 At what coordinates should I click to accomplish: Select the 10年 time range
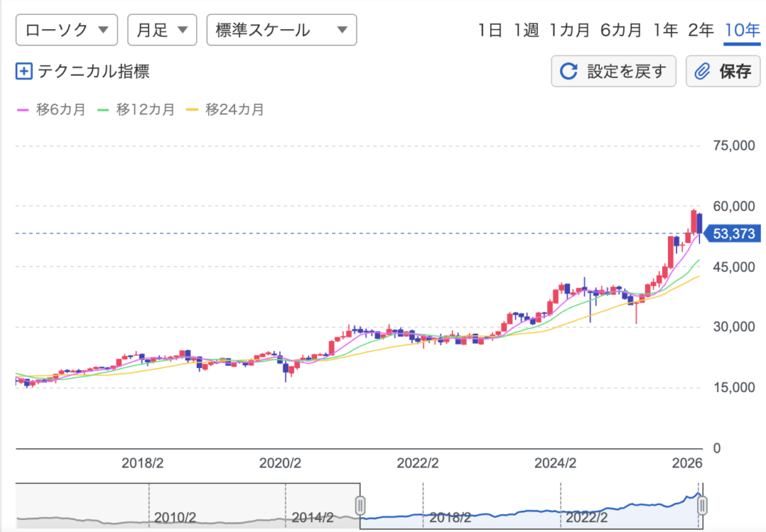click(x=742, y=31)
